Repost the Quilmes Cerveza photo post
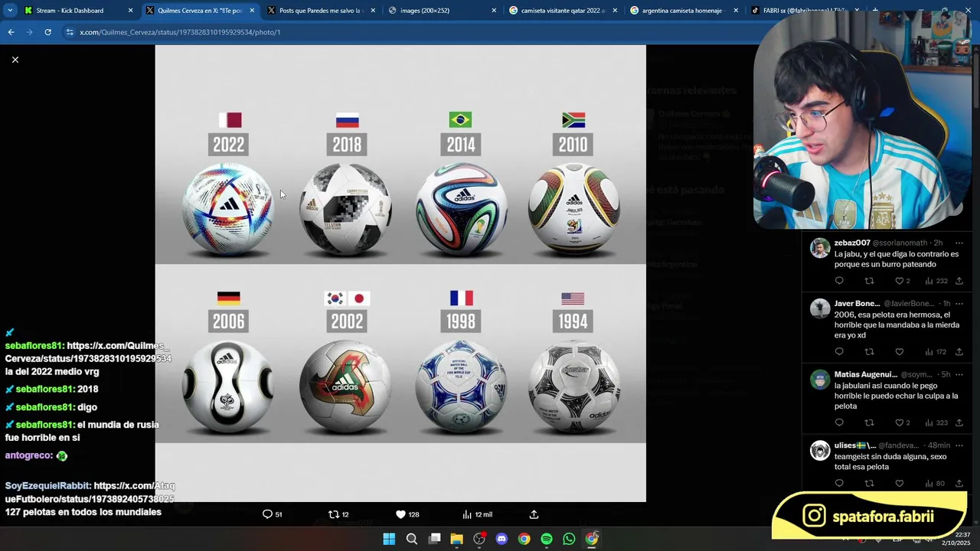The width and height of the screenshot is (980, 551). (x=338, y=514)
